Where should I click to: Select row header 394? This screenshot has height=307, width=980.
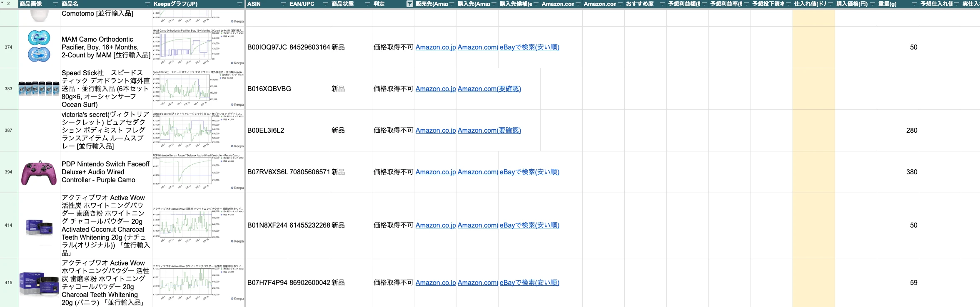[9, 172]
